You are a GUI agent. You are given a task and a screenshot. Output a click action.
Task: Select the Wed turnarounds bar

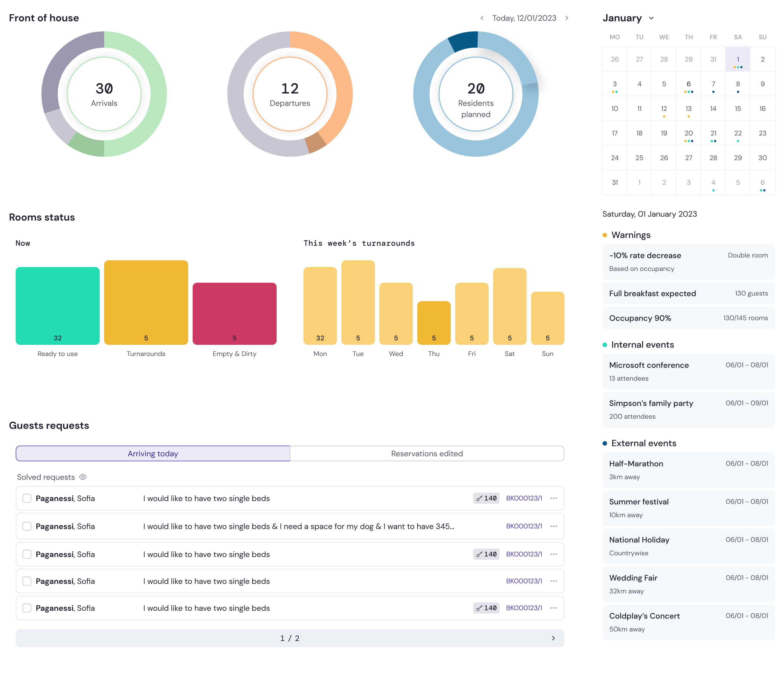[x=396, y=313]
